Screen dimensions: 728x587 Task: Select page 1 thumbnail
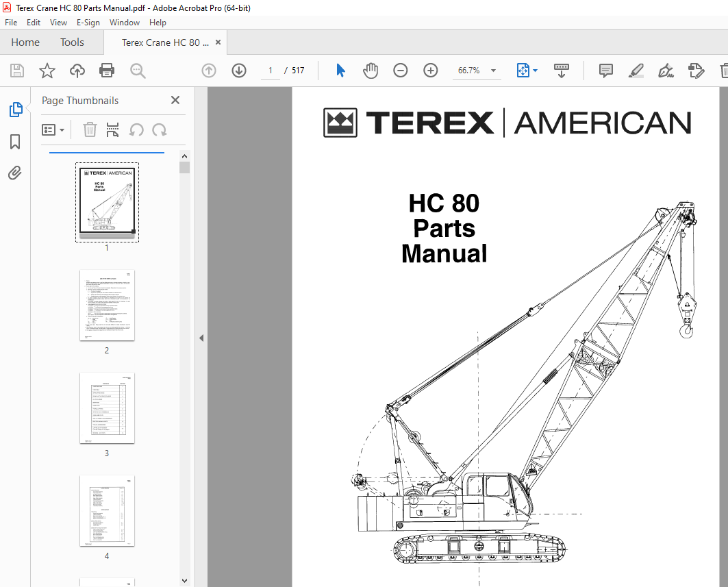[x=108, y=202]
